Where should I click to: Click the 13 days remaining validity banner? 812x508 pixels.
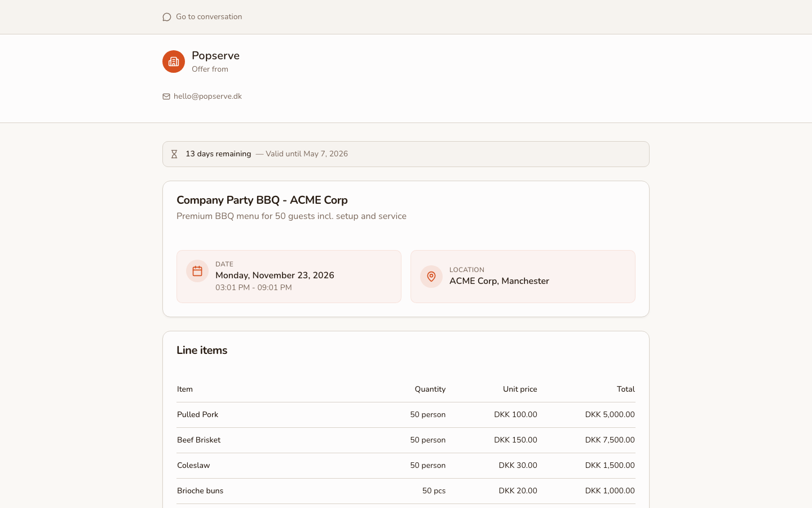click(x=405, y=154)
